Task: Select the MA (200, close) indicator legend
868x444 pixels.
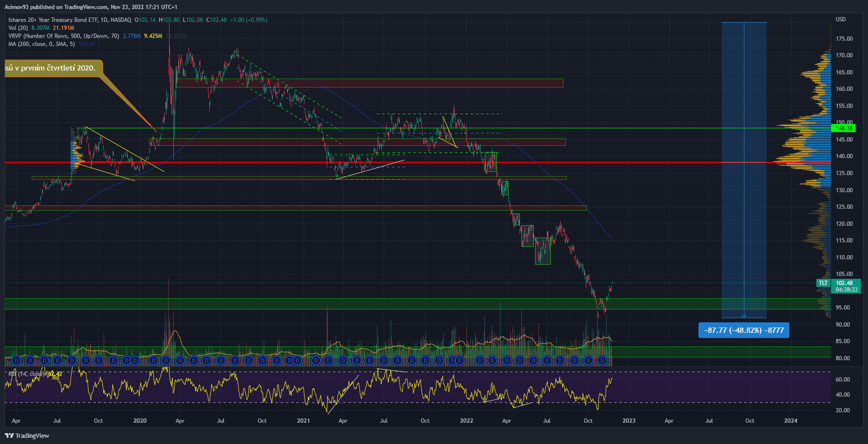Action: pyautogui.click(x=41, y=44)
